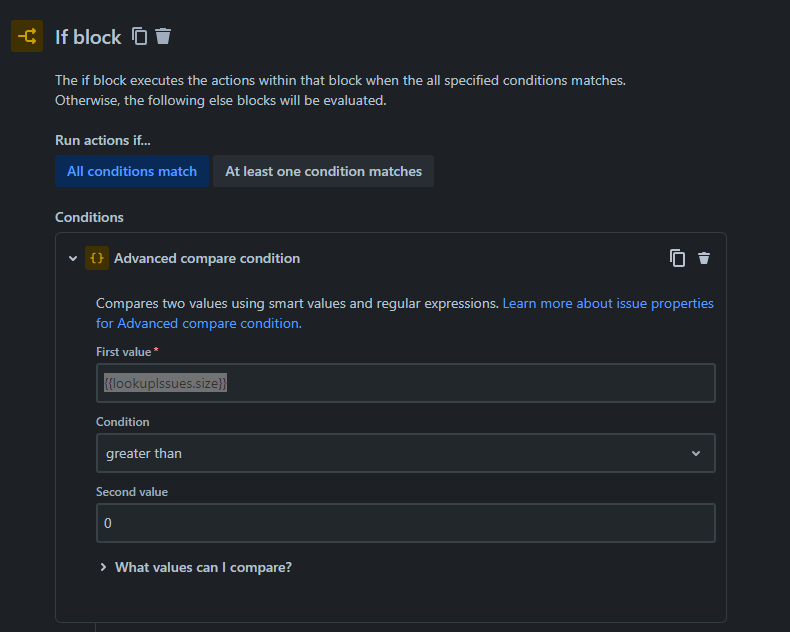The image size is (790, 632).
Task: Open the Condition "greater than" dropdown
Action: coord(405,453)
